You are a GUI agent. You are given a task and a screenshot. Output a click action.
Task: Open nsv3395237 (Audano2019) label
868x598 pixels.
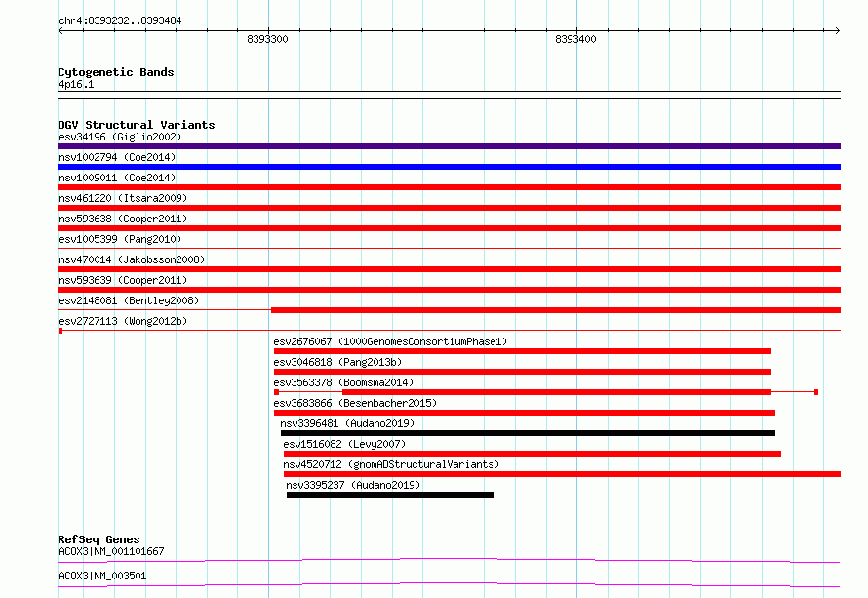tap(353, 485)
